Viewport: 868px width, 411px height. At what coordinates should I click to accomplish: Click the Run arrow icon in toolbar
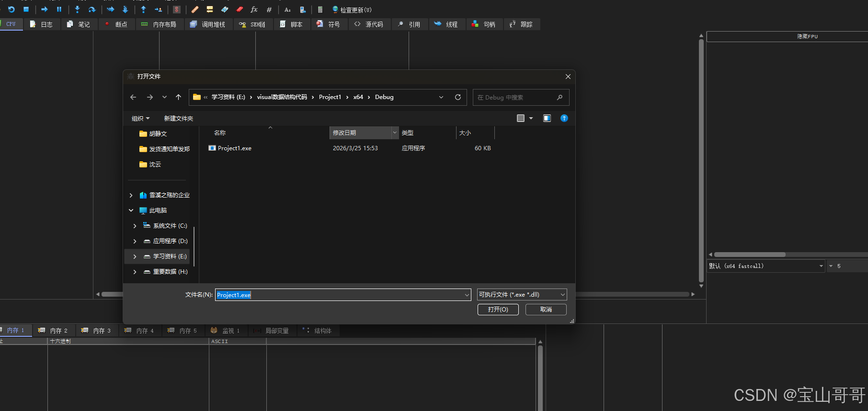pos(45,9)
